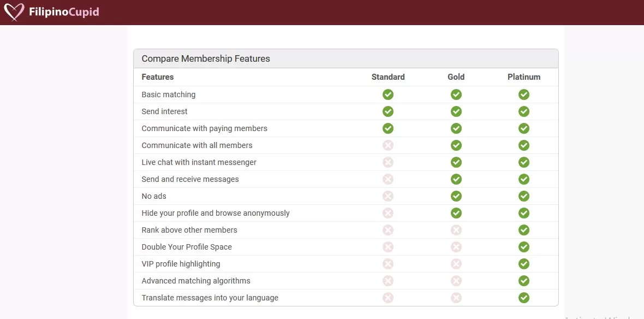The image size is (644, 319).
Task: Click the FilipinoCupid heart logo
Action: (14, 12)
